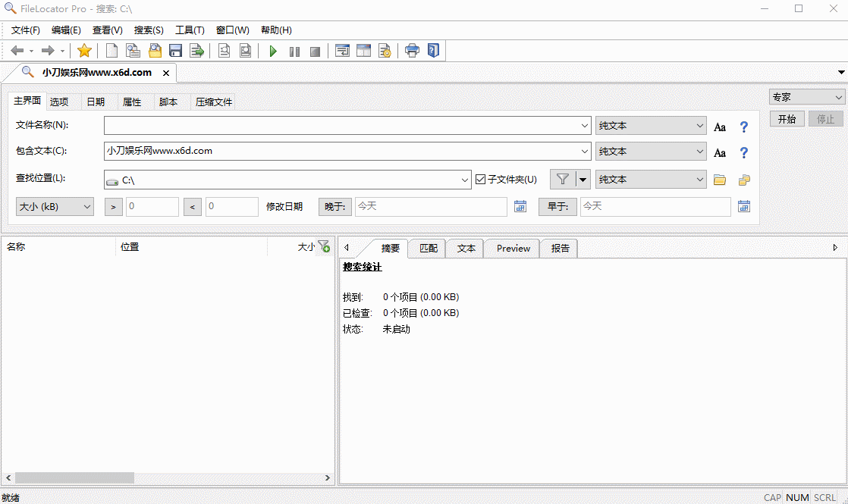Image resolution: width=848 pixels, height=504 pixels.
Task: Expand the 包含文本 history dropdown
Action: tap(584, 151)
